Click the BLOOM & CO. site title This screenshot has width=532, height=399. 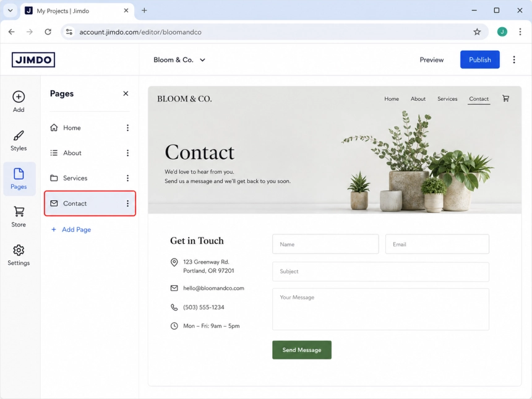coord(184,99)
